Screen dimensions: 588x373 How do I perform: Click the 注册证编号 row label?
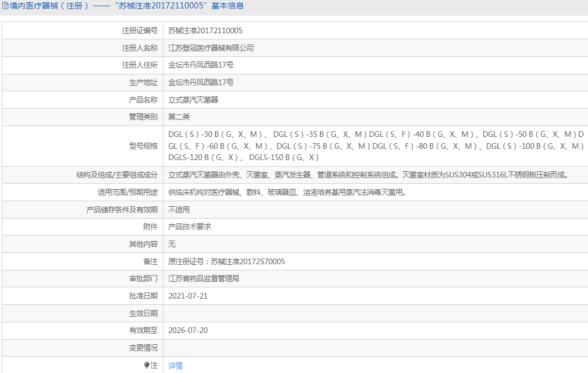[x=140, y=30]
